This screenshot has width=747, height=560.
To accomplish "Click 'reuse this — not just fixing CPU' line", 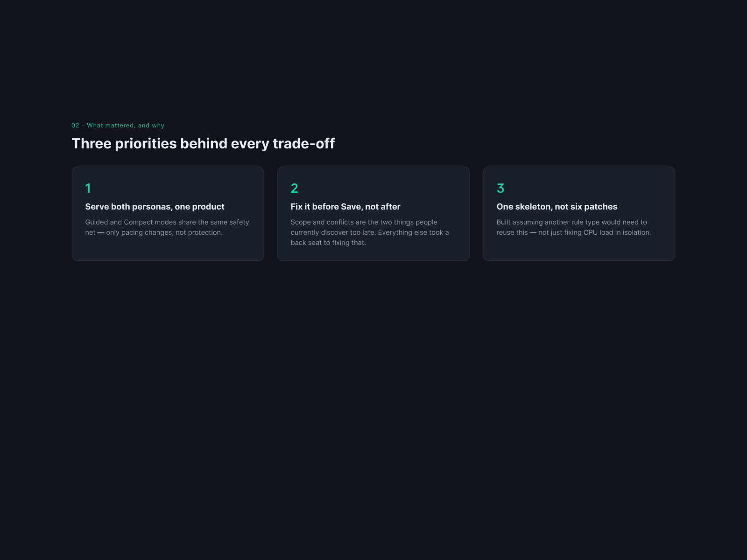I will [x=574, y=232].
